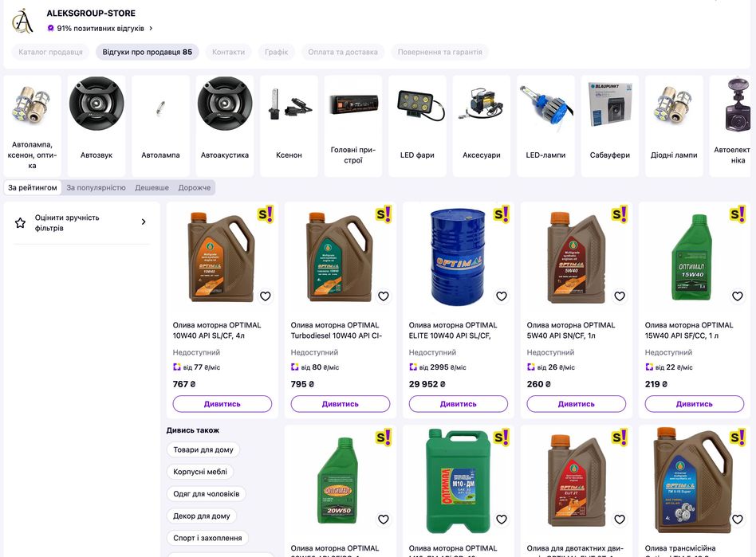Select the Корпусні меблі chip
This screenshot has height=557, width=756.
click(200, 472)
